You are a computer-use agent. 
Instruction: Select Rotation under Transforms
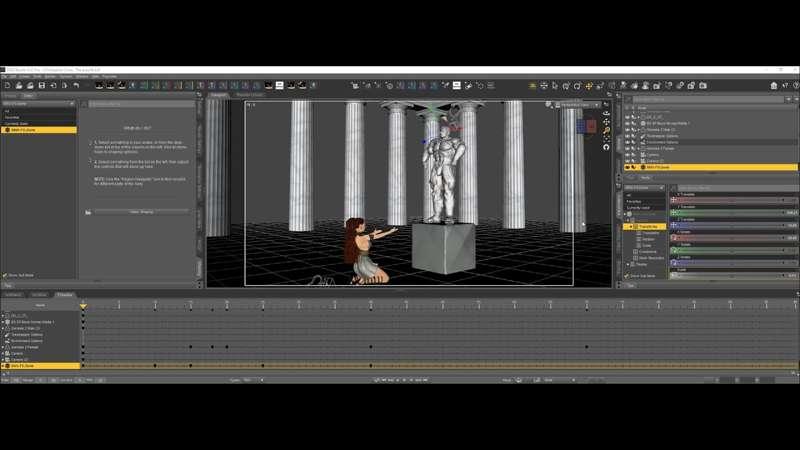pyautogui.click(x=648, y=239)
